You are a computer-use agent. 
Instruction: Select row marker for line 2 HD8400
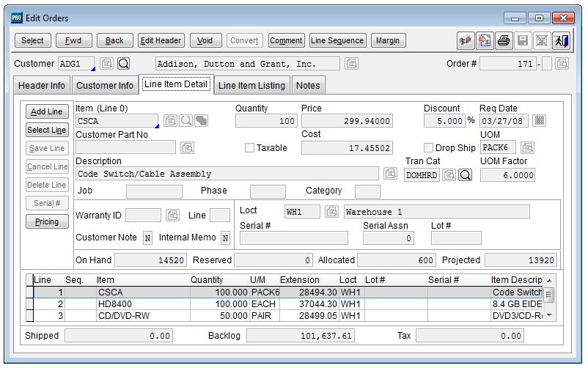pos(29,303)
